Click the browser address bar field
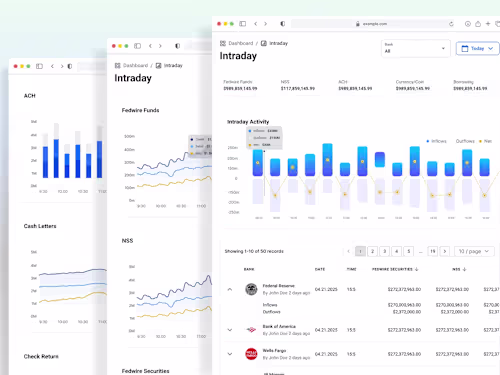The image size is (500, 375). (374, 24)
